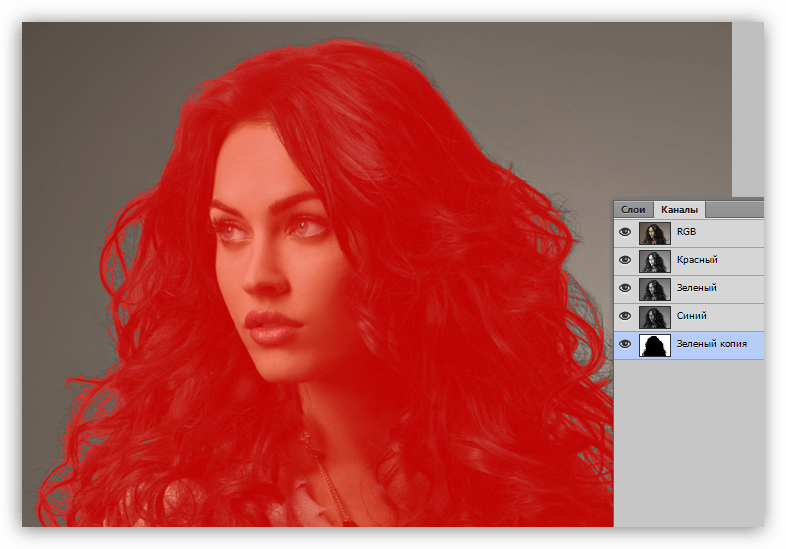Image resolution: width=786 pixels, height=549 pixels.
Task: Click the Зеленый channel thumbnail
Action: pyautogui.click(x=654, y=288)
